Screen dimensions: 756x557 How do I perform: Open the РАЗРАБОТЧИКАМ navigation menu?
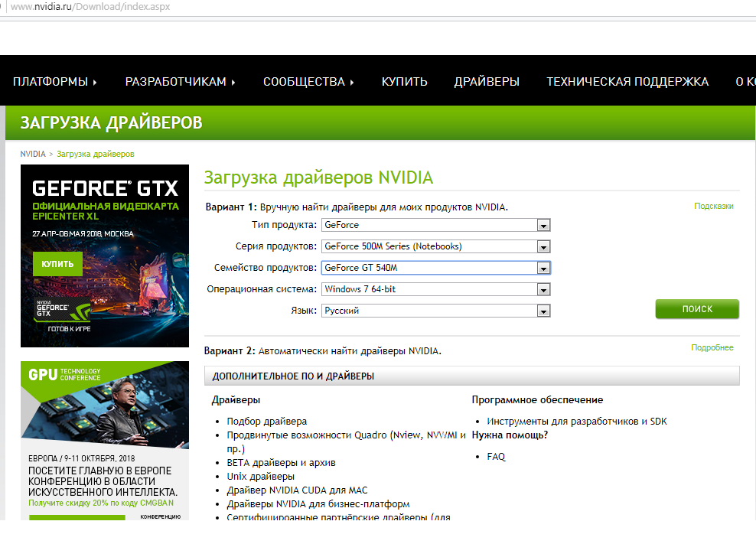coord(180,82)
